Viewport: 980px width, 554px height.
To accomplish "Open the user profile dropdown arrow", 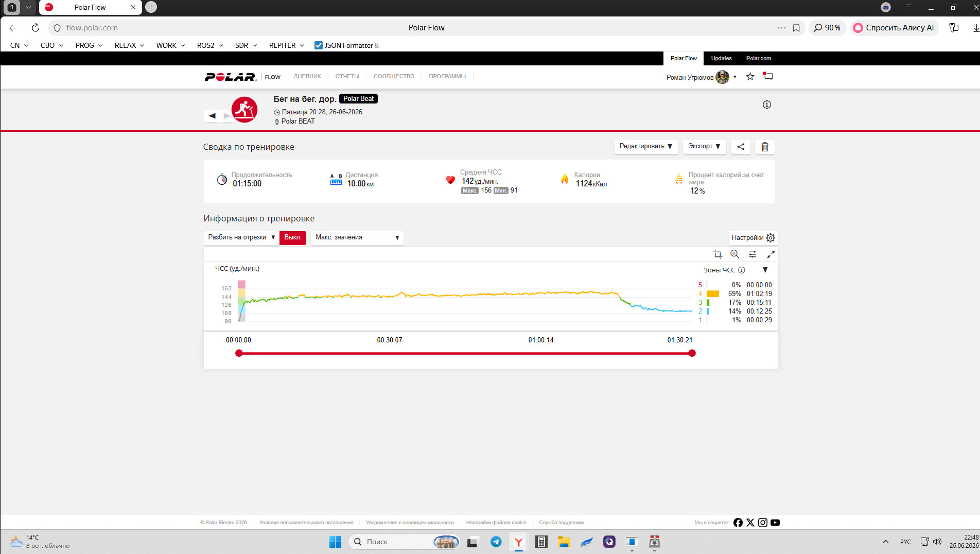I will [735, 77].
